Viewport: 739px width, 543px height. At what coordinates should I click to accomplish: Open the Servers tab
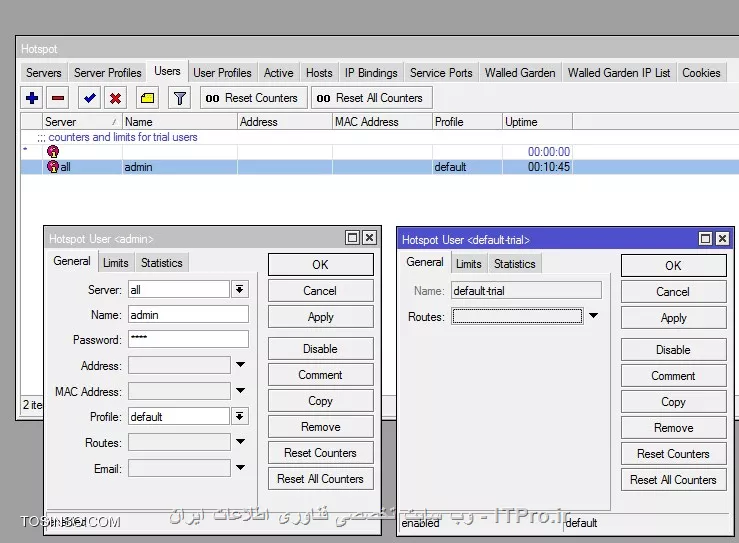click(43, 73)
